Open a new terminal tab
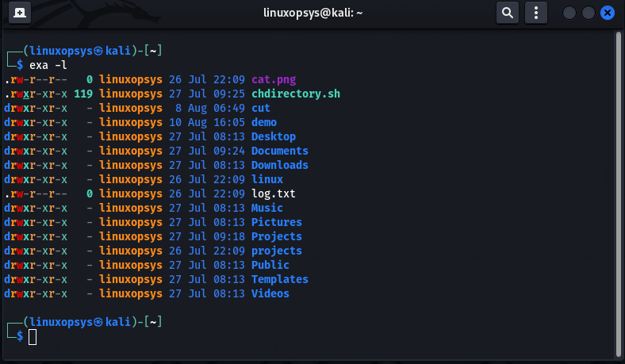The image size is (625, 364). pos(19,13)
